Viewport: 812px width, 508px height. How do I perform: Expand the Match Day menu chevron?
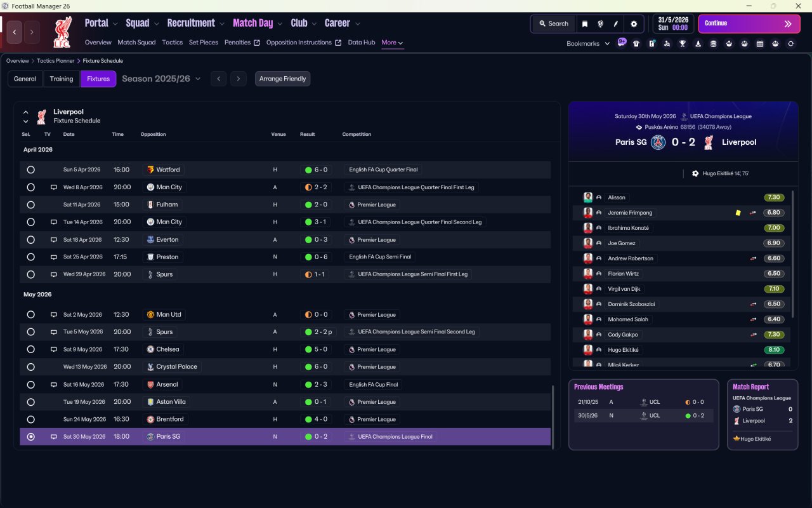pyautogui.click(x=280, y=23)
